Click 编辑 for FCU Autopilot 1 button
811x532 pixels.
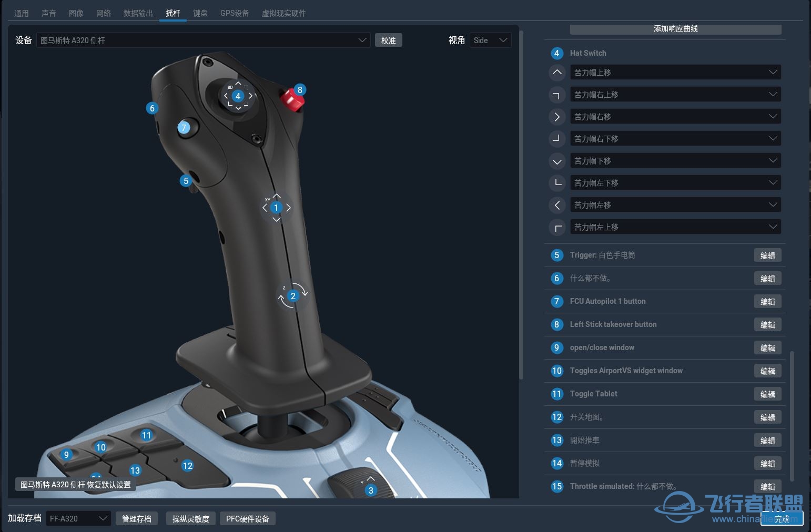click(x=768, y=302)
